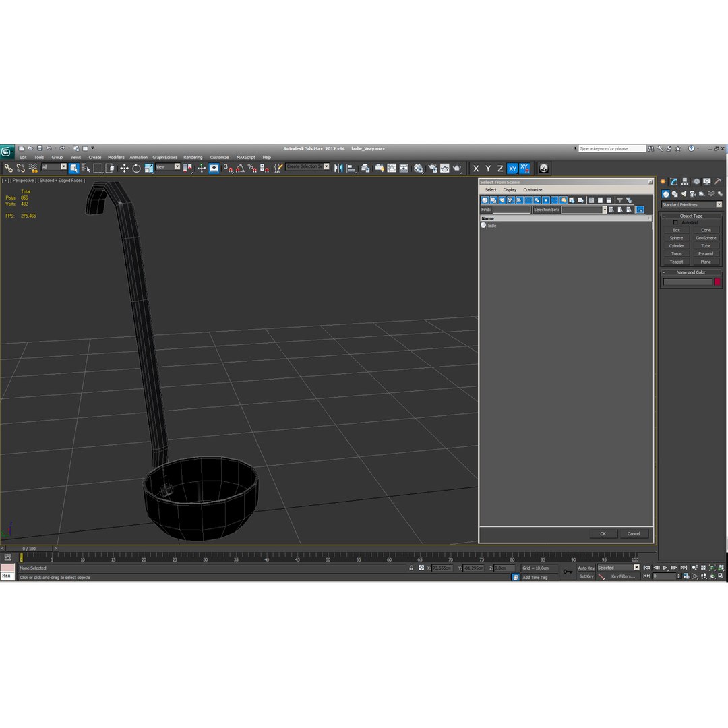Viewport: 728px width, 728px height.
Task: Toggle Set Key mode
Action: (586, 576)
